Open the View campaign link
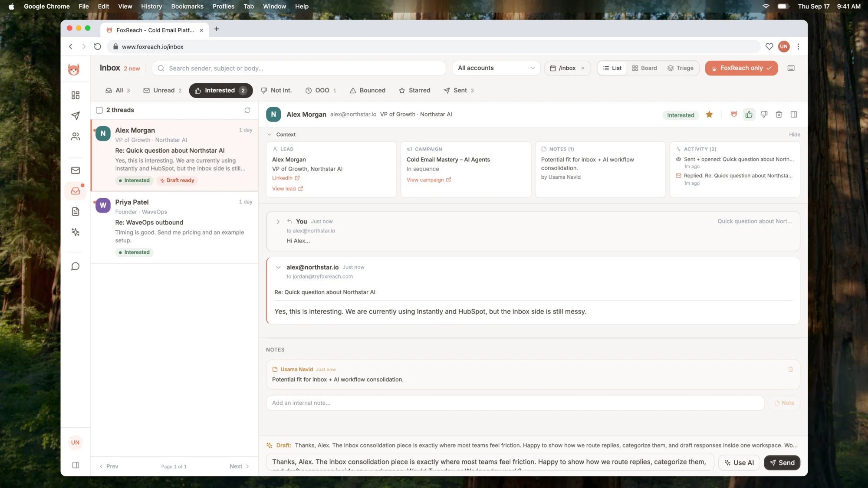 (x=428, y=180)
